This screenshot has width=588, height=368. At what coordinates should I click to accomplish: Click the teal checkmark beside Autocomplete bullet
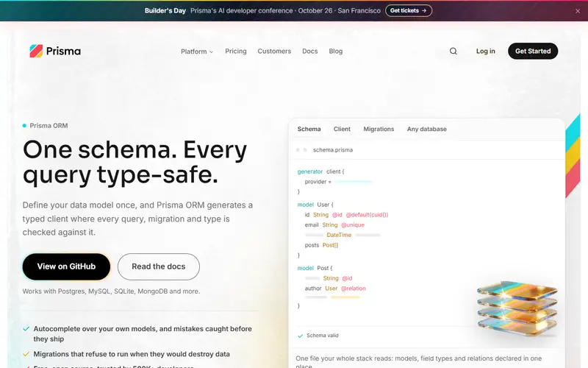[26, 329]
